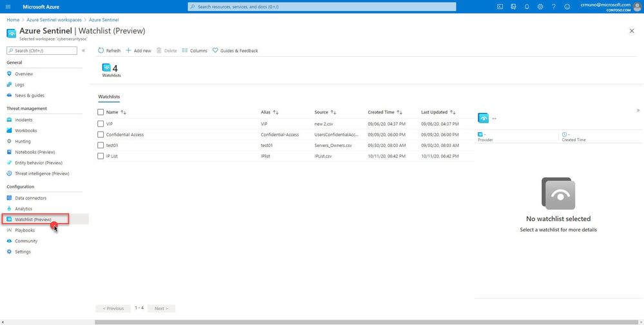Click the Workbooks icon in the sidebar

pos(10,131)
